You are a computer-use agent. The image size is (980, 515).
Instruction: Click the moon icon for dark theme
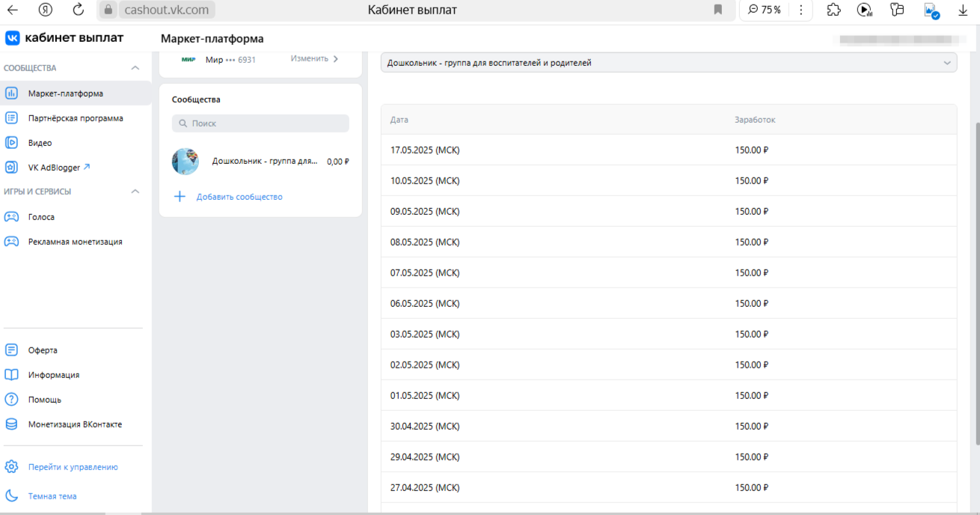[11, 496]
